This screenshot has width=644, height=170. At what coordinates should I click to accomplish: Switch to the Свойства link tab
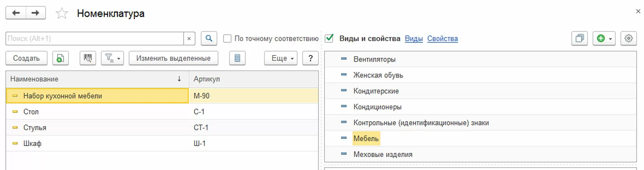(442, 39)
